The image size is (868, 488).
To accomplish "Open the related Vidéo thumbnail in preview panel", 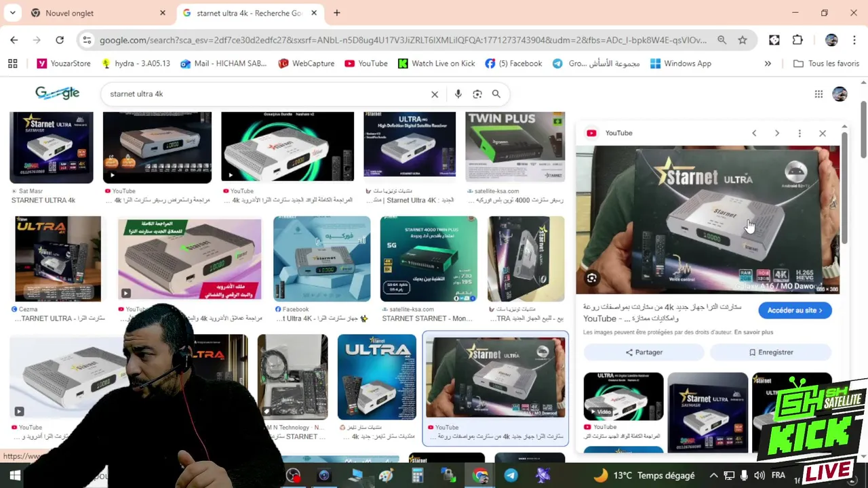I will 624,396.
